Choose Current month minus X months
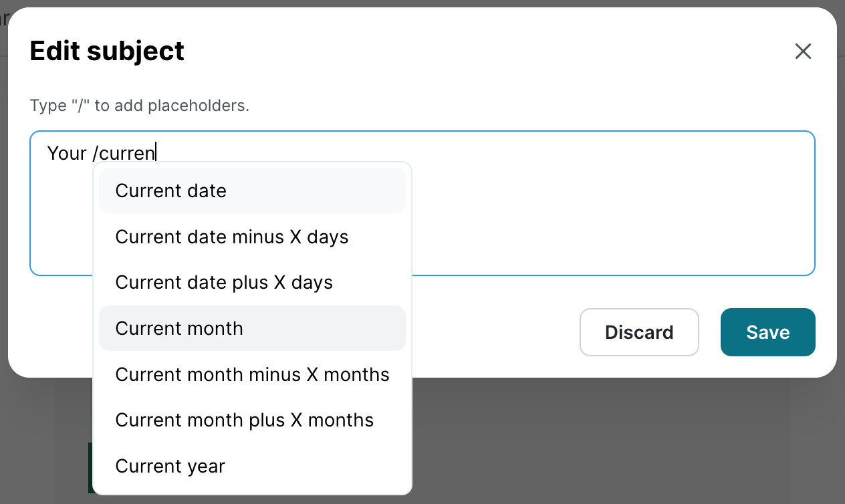The height and width of the screenshot is (504, 845). pyautogui.click(x=252, y=374)
